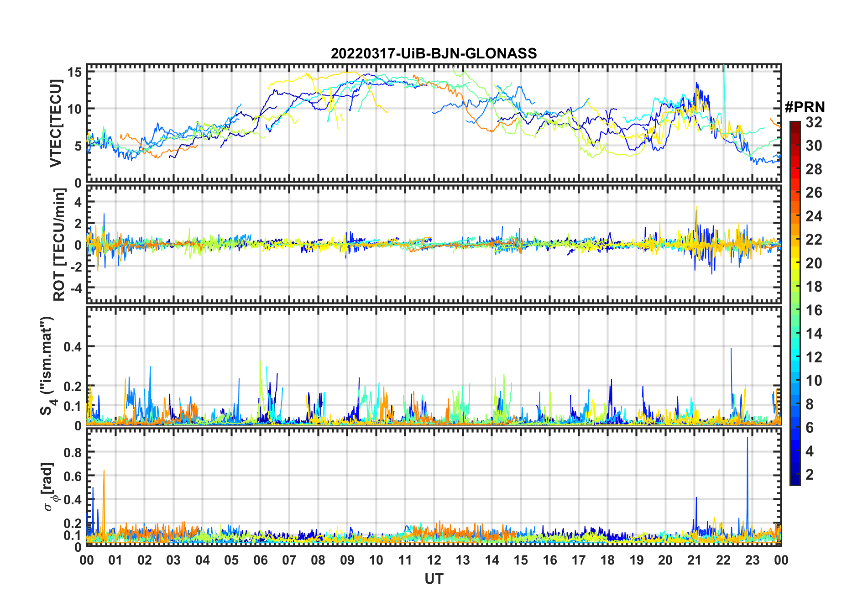Click the colorbar tick label 14
The image size is (868, 607).
coord(814,334)
